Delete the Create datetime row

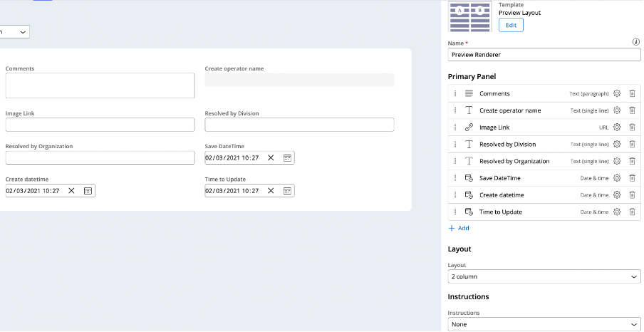[x=632, y=194]
